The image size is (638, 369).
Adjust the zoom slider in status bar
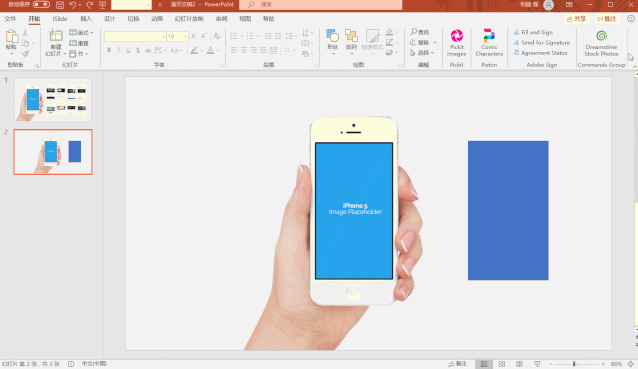pos(574,364)
